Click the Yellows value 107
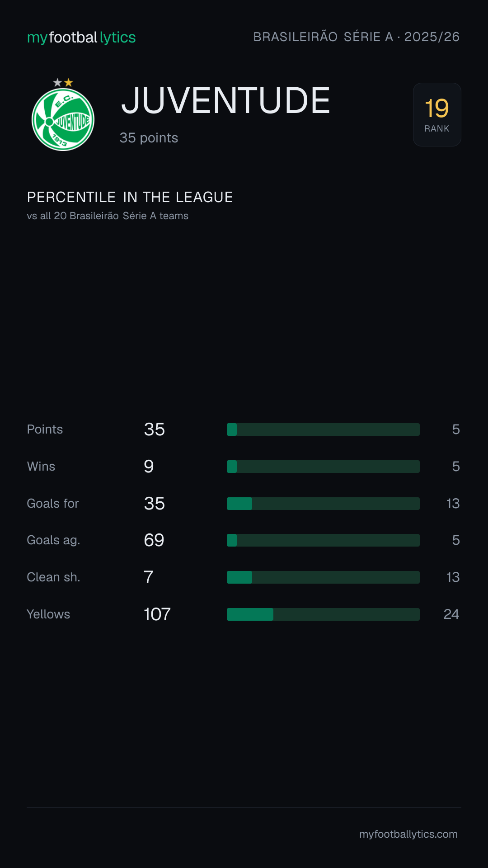This screenshot has height=868, width=488. pyautogui.click(x=157, y=614)
